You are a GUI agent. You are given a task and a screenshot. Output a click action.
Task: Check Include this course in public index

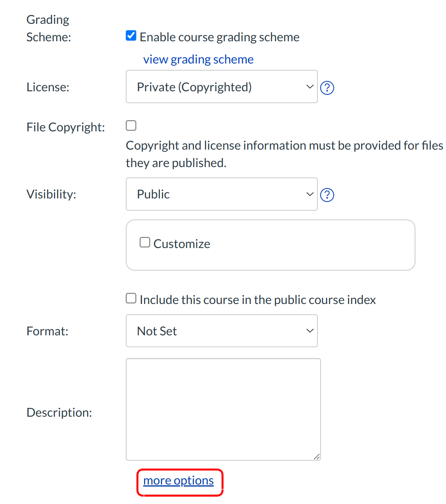point(131,298)
